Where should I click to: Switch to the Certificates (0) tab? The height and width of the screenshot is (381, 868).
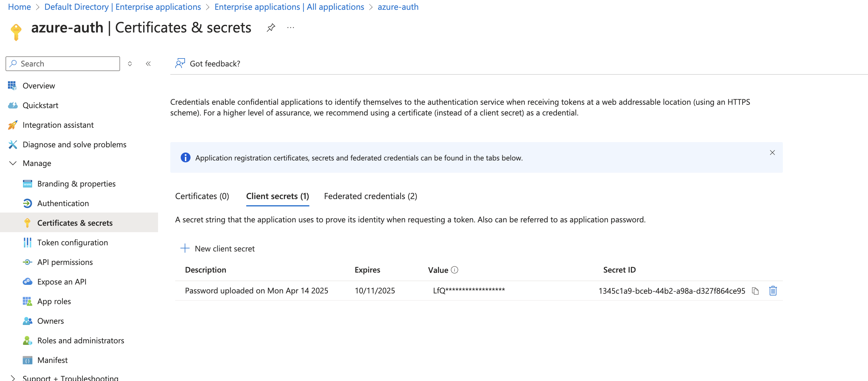(202, 196)
